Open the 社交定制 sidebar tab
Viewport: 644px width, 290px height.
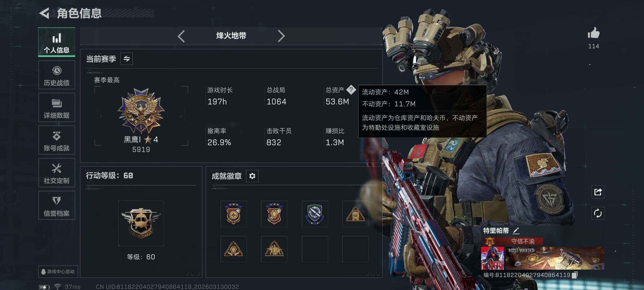click(x=57, y=173)
